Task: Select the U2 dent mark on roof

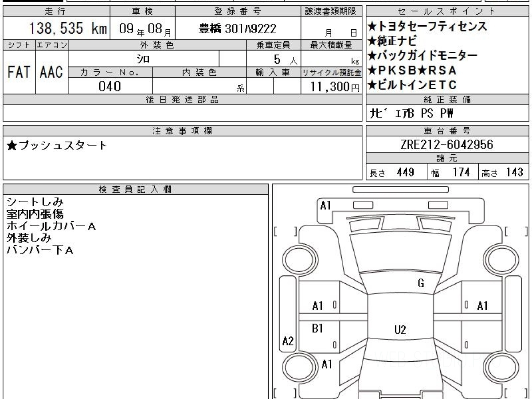Action: [400, 329]
